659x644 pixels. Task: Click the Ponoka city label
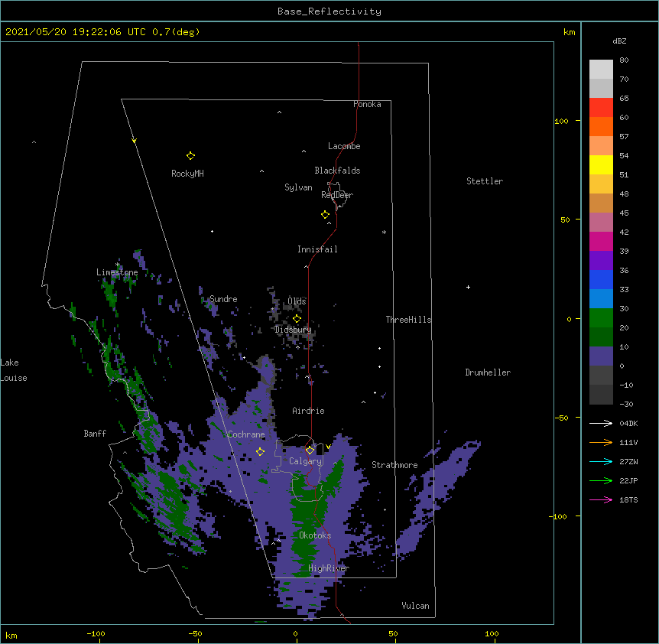tap(367, 104)
